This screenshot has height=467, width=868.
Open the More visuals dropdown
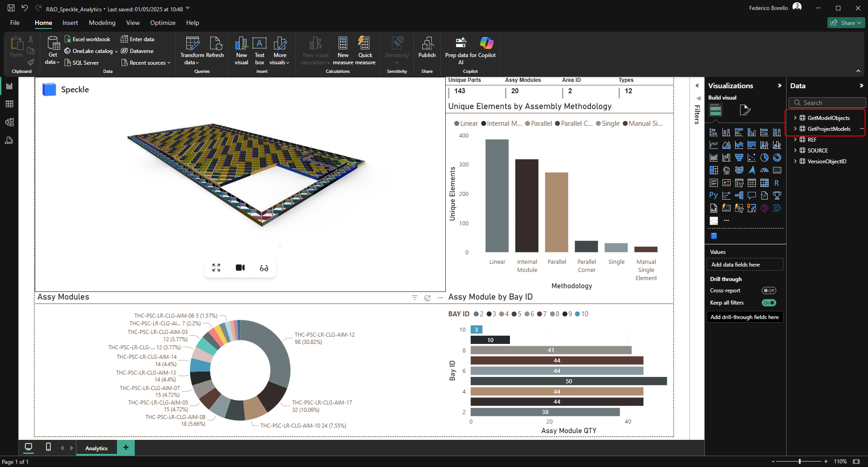(x=280, y=51)
